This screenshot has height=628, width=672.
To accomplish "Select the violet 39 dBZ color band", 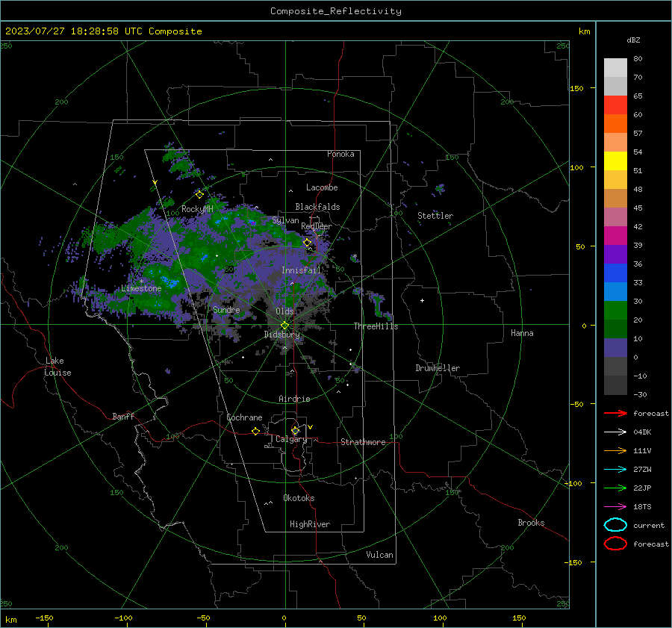I will pos(615,254).
